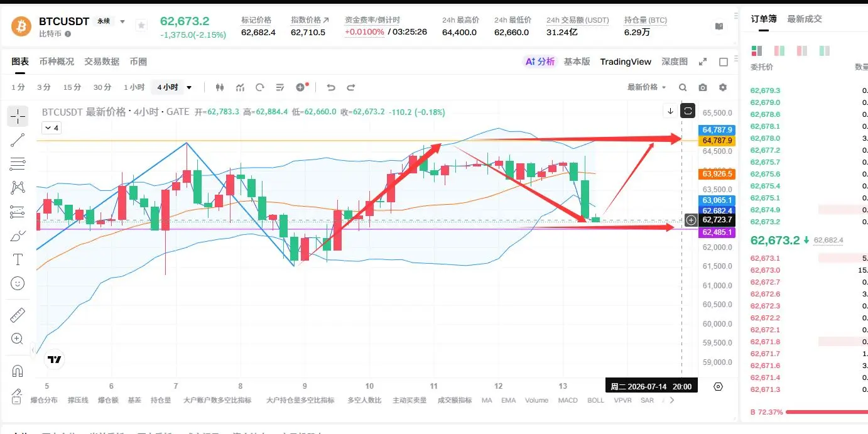
Task: Open the BTCUSDT pair selector dropdown
Action: click(122, 21)
